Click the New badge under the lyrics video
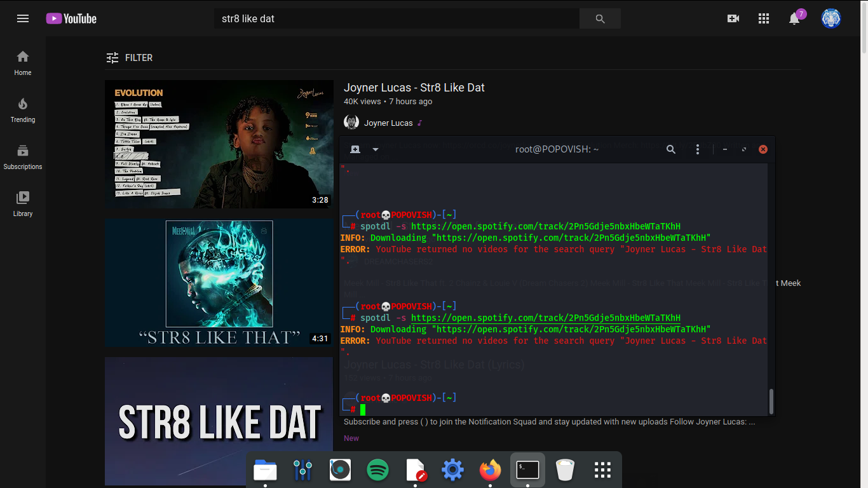This screenshot has height=488, width=868. (x=351, y=438)
